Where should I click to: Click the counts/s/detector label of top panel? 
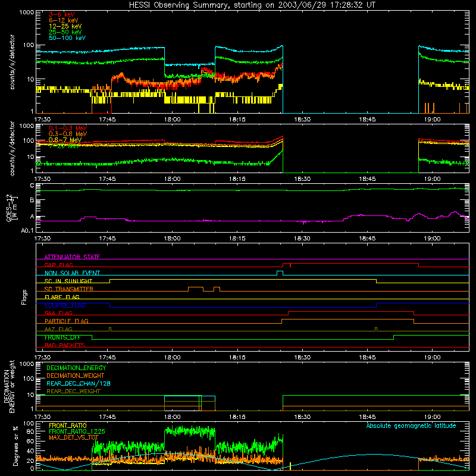tap(12, 62)
